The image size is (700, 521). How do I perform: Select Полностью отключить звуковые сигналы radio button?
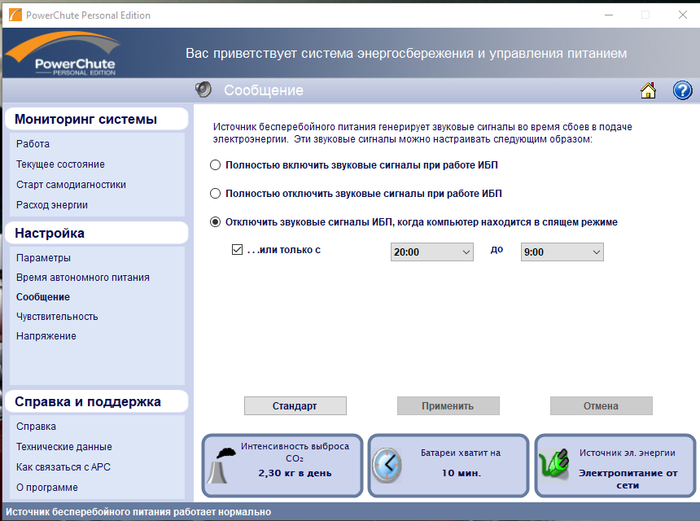pyautogui.click(x=215, y=193)
